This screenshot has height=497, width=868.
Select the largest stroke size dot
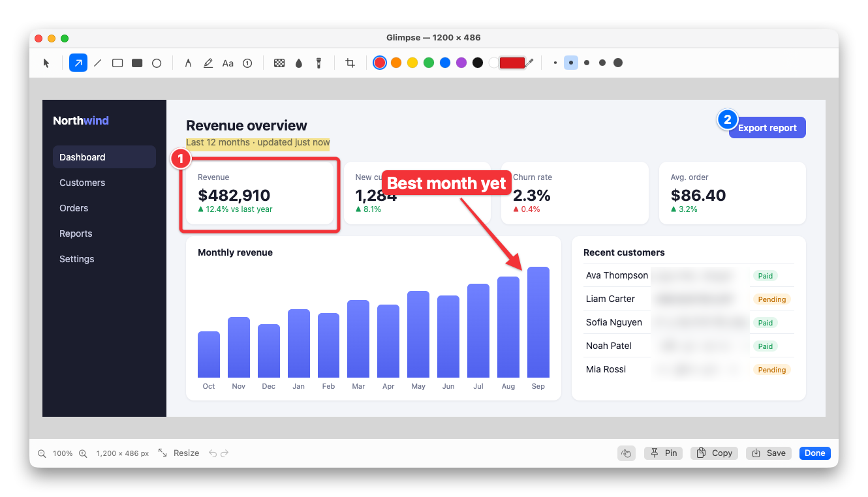(618, 63)
